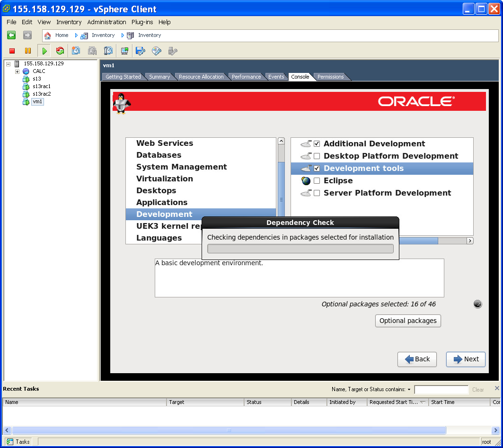Viewport: 503px width, 448px height.
Task: Check the Desktop Platform Development checkbox
Action: [x=317, y=156]
